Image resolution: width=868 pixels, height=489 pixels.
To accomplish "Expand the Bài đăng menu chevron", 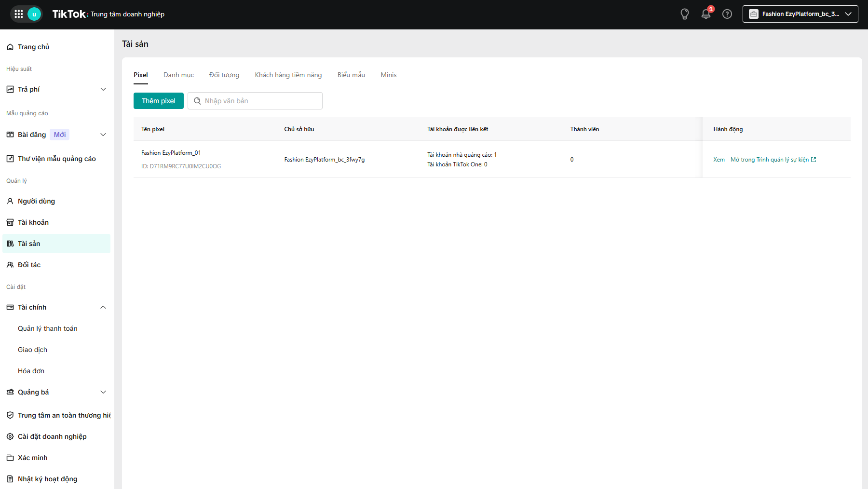I will pyautogui.click(x=103, y=135).
